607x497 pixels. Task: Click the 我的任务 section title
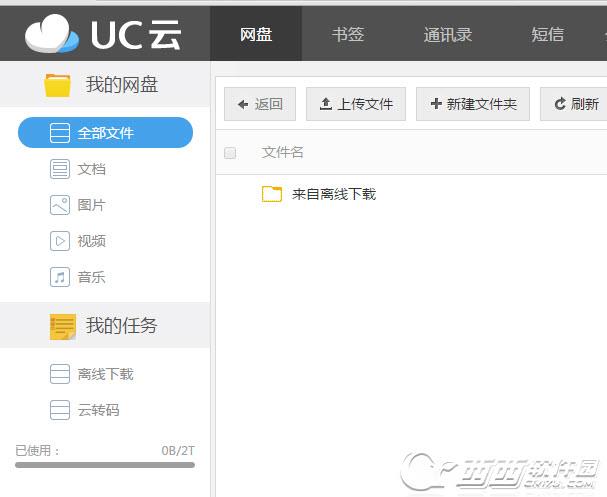coord(121,326)
